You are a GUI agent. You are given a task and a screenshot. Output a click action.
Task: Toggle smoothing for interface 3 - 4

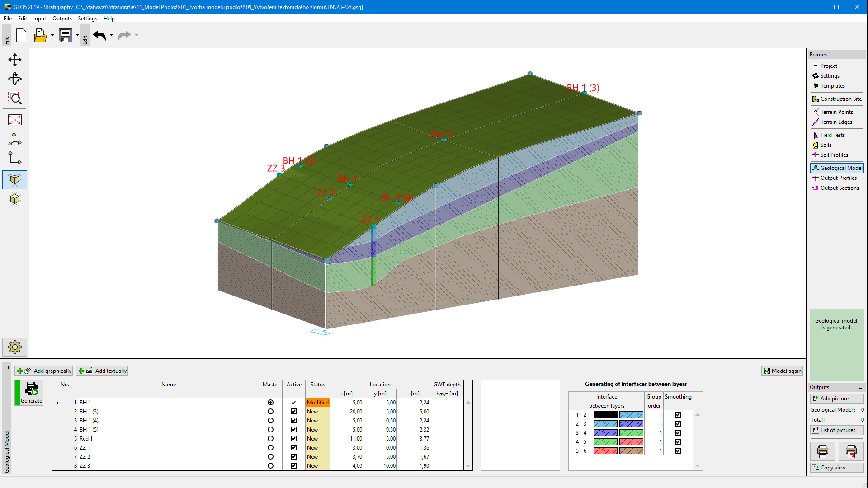[x=678, y=433]
